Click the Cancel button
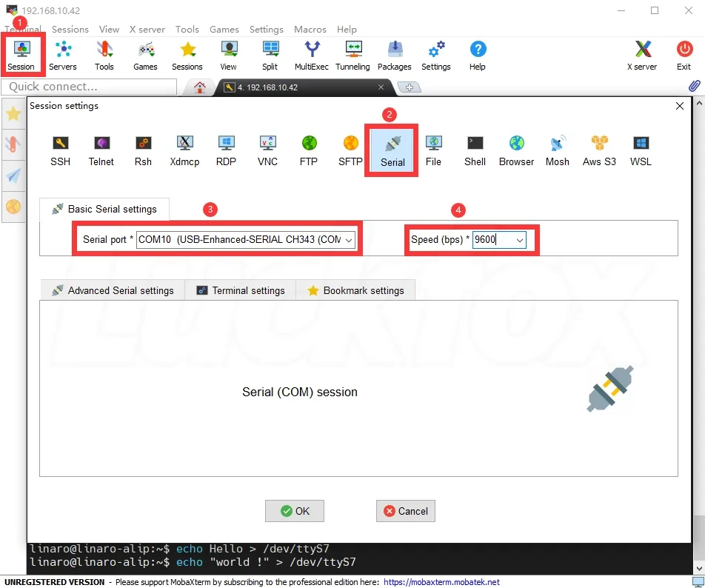This screenshot has height=588, width=705. pos(406,511)
